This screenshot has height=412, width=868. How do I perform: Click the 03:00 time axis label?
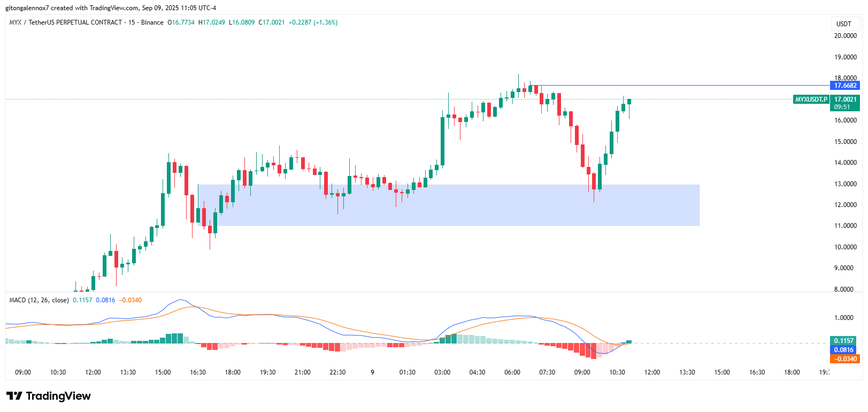coord(442,372)
